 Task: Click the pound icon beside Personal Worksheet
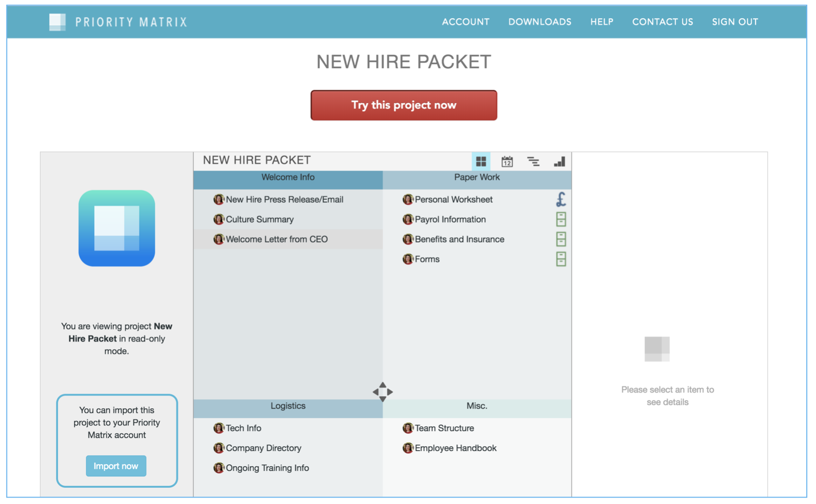tap(561, 199)
